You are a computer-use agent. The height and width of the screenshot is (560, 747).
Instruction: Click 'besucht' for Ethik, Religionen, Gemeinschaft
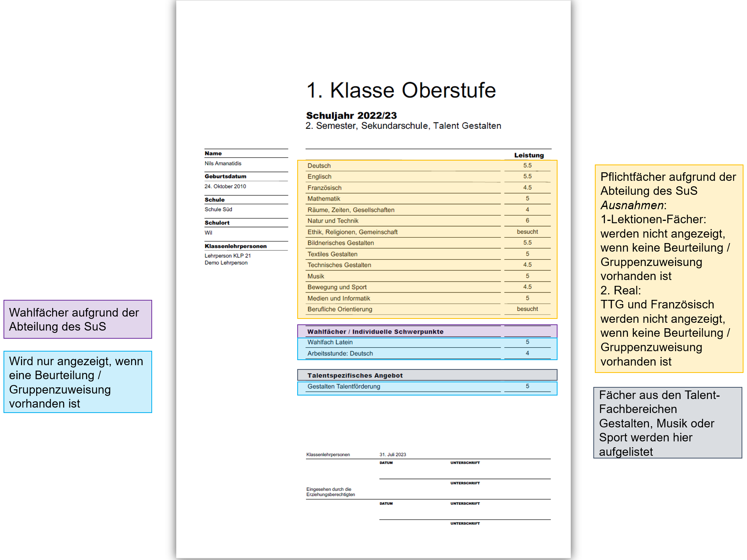point(527,232)
